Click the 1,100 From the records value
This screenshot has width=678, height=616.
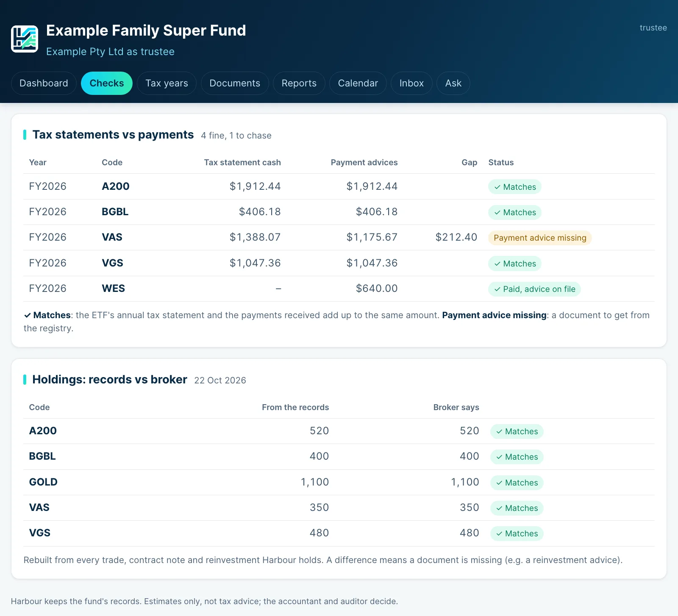click(315, 482)
